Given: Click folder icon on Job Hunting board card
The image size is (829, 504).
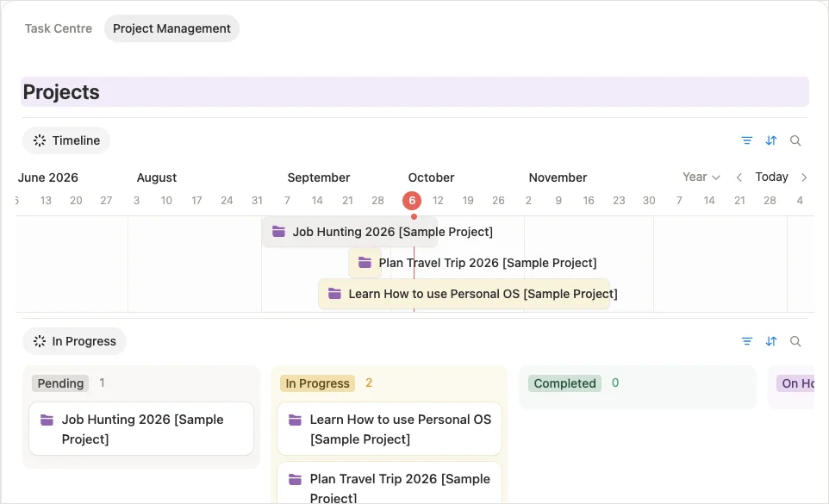Looking at the screenshot, I should click(x=47, y=420).
